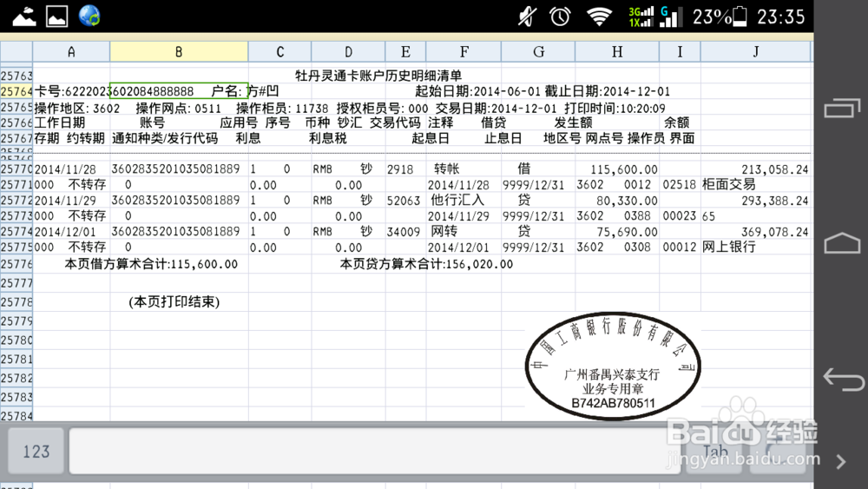The width and height of the screenshot is (868, 489).
Task: Select column A header
Action: (x=71, y=51)
